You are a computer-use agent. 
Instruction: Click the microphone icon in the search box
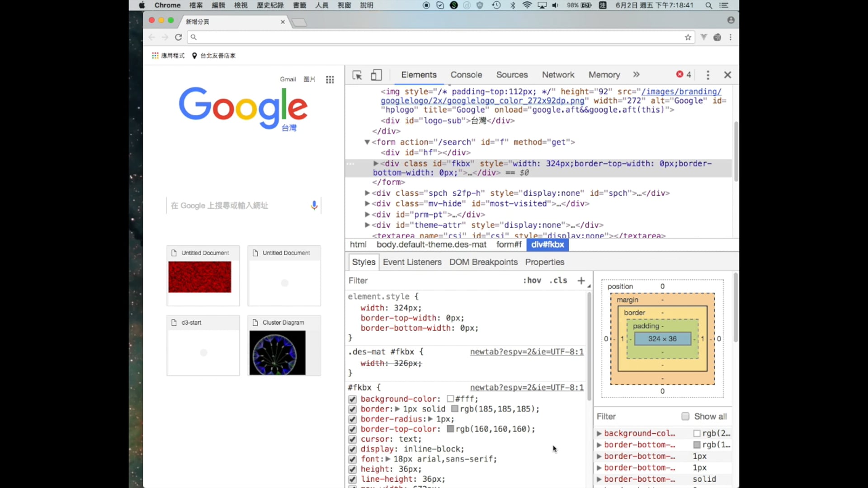click(314, 206)
